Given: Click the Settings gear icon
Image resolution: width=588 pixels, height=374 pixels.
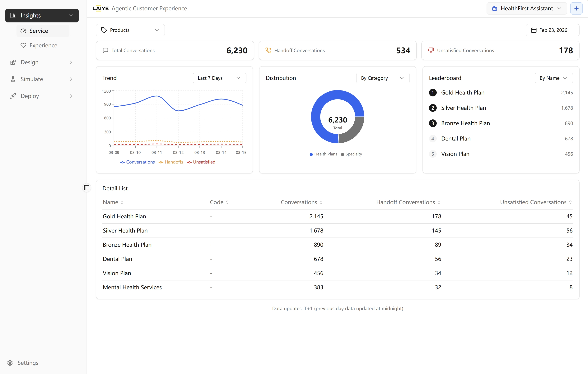Looking at the screenshot, I should [10, 363].
